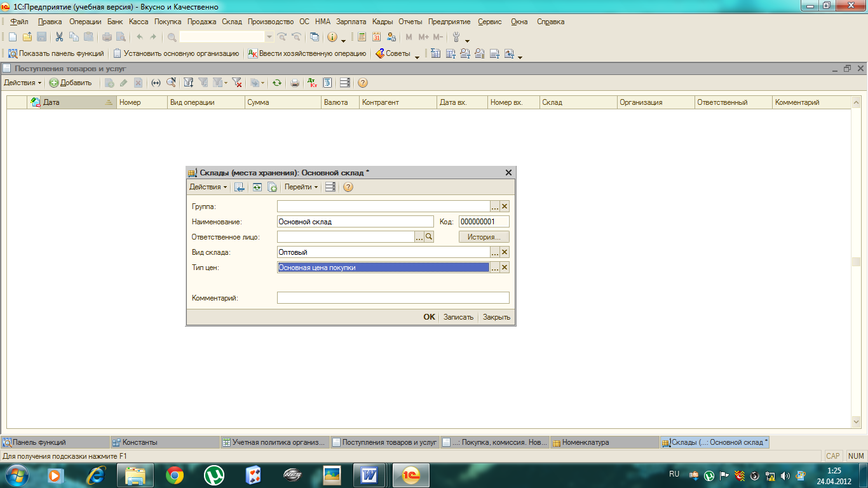
Task: Click the printer icon in list toolbar
Action: point(295,83)
